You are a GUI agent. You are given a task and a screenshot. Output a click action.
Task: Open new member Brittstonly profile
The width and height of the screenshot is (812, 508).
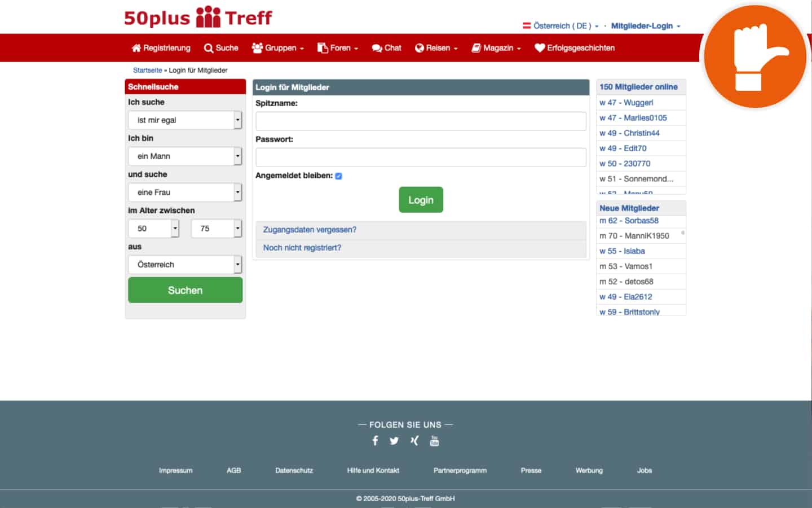pyautogui.click(x=629, y=312)
